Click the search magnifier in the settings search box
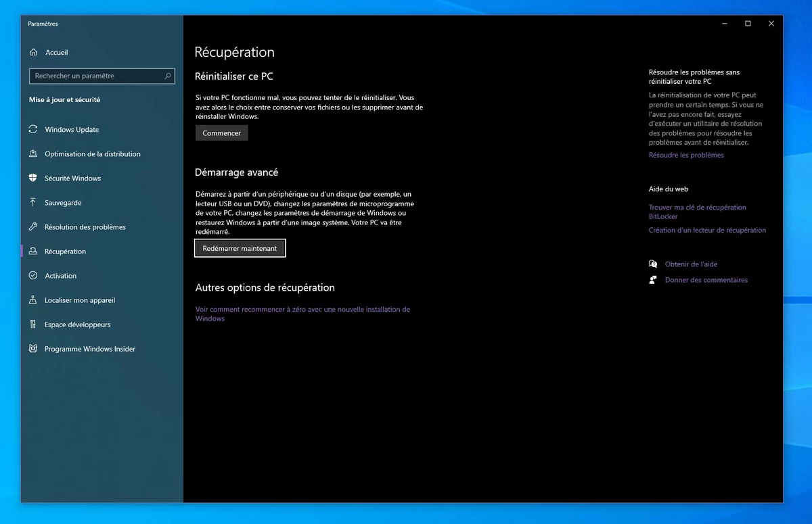812x524 pixels. (167, 76)
